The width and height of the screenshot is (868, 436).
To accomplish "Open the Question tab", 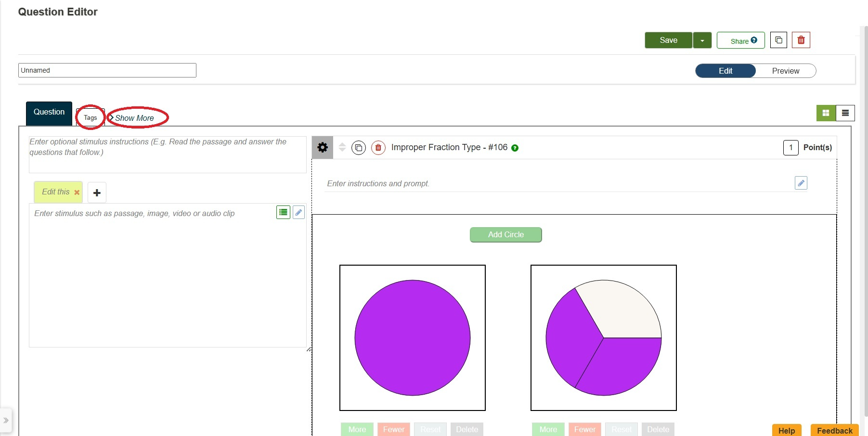I will 49,113.
